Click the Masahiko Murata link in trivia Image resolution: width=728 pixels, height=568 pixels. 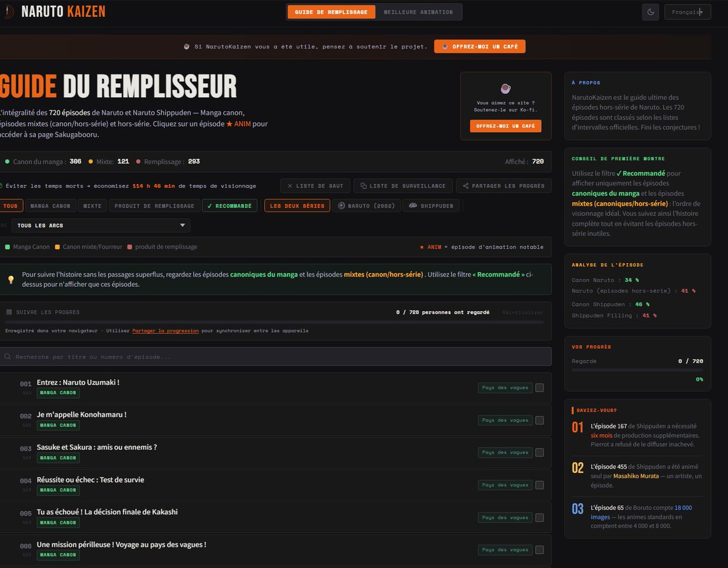coord(636,476)
